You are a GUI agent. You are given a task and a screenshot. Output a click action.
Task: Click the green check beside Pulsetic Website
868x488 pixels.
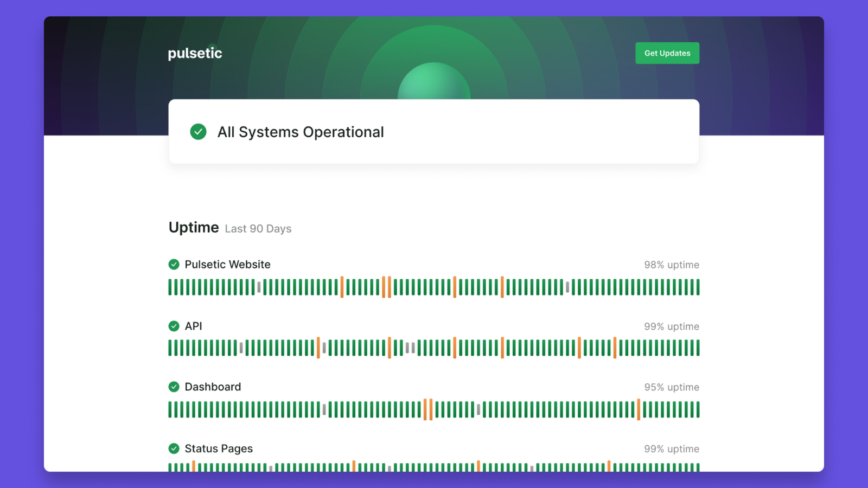point(174,265)
